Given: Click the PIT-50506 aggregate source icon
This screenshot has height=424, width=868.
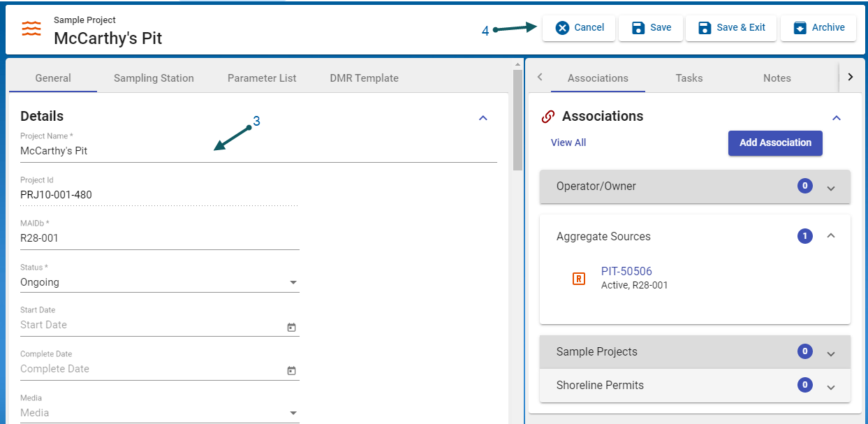Looking at the screenshot, I should [x=578, y=279].
